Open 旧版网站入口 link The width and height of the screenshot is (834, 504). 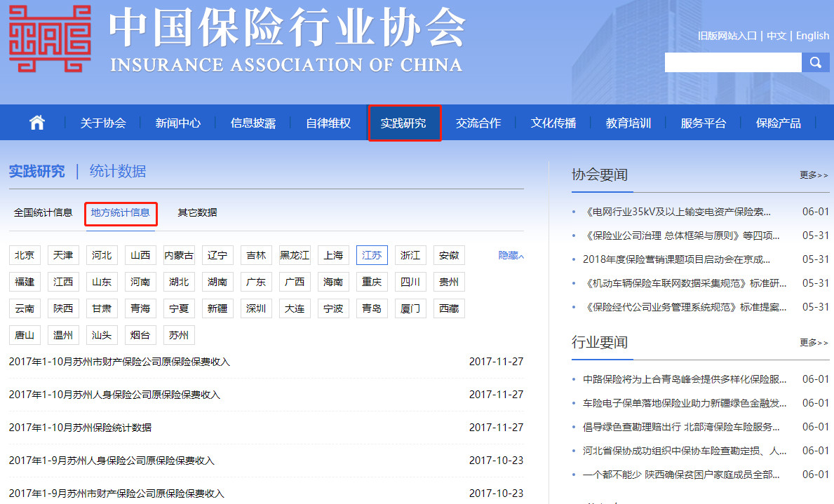point(727,36)
